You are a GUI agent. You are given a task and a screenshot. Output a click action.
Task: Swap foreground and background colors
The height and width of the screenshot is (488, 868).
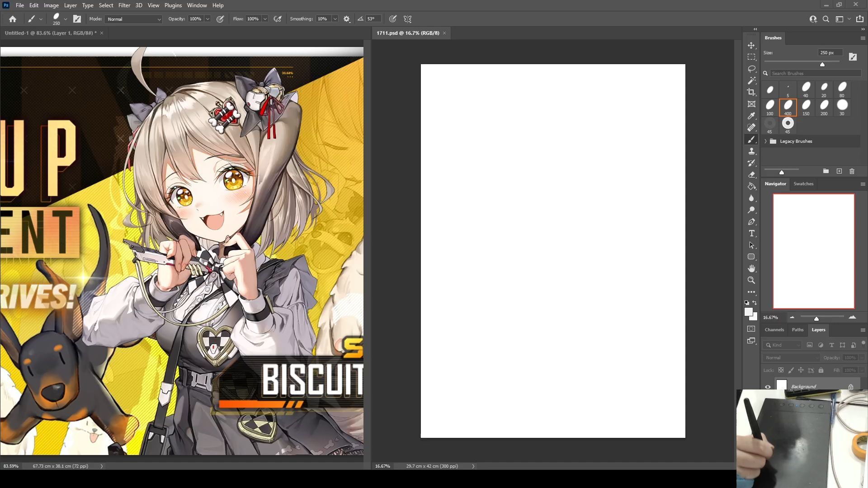click(755, 303)
